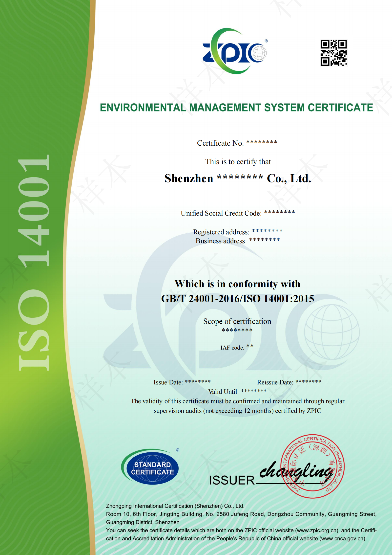Click the Registered address line
392x555 pixels.
click(x=238, y=232)
